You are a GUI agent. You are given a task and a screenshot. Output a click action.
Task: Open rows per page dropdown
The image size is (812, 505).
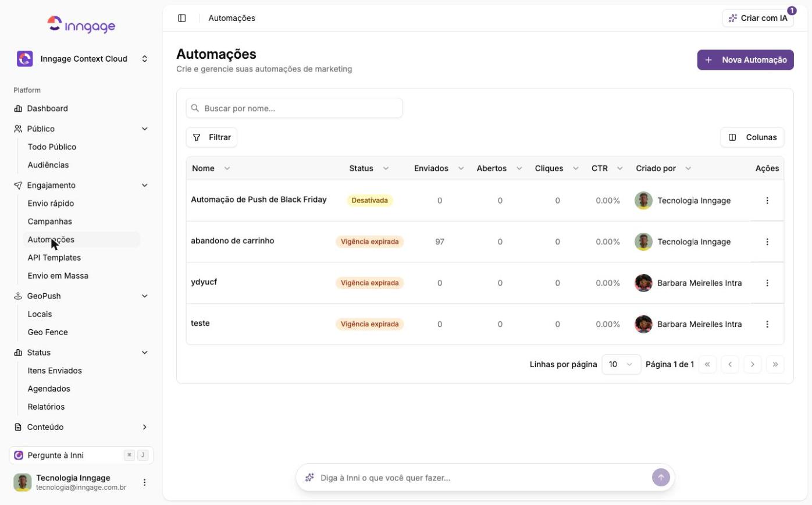pyautogui.click(x=621, y=364)
